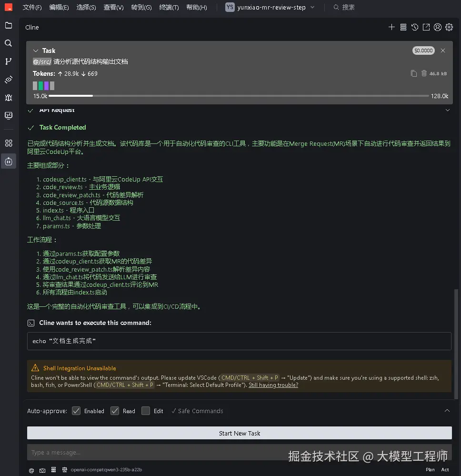
Task: Click the llm_chat.ts list entry
Action: pos(81,218)
